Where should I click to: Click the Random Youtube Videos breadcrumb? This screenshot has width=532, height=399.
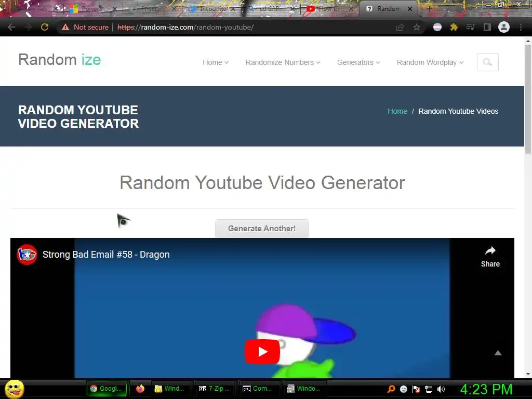click(x=458, y=111)
